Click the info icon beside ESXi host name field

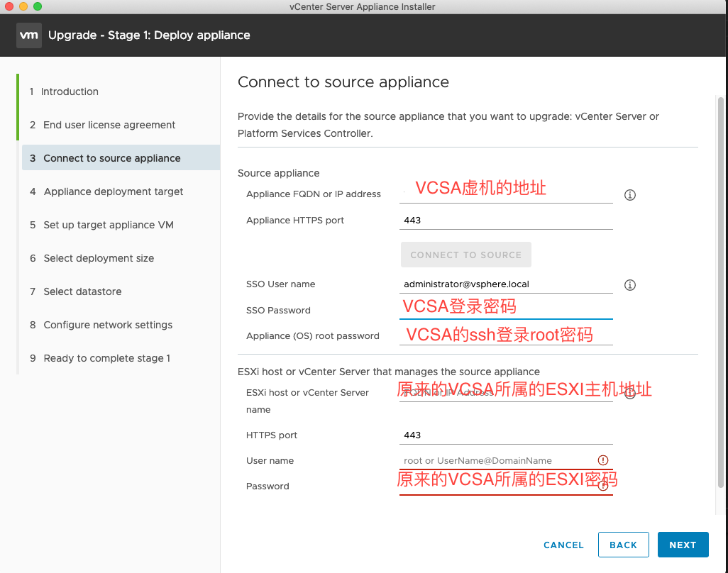tap(629, 394)
